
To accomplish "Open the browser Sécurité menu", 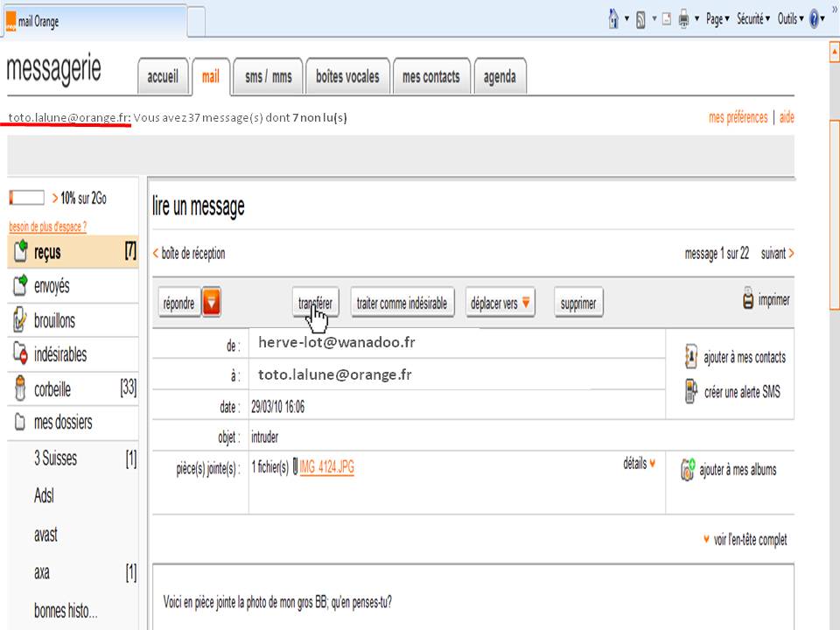I will pyautogui.click(x=753, y=19).
